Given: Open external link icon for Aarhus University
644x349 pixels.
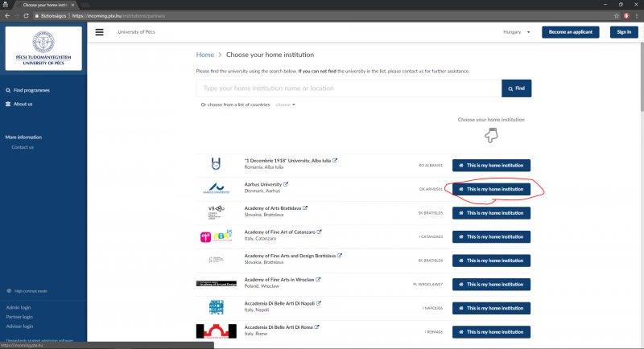Looking at the screenshot, I should pyautogui.click(x=286, y=184).
